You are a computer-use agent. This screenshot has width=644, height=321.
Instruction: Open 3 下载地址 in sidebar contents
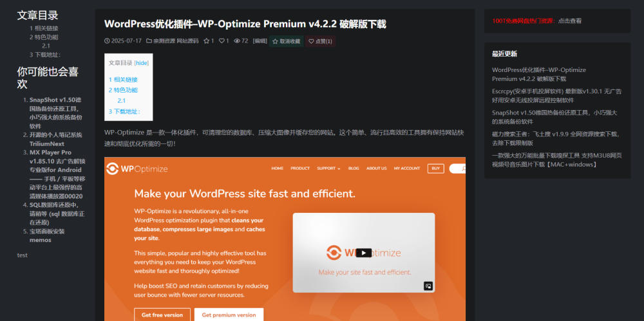tap(45, 55)
